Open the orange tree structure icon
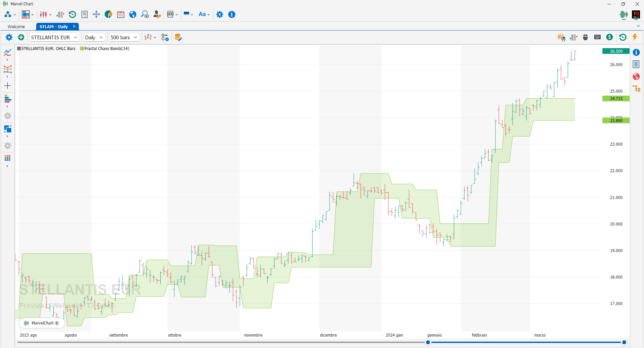Viewport: 644px width, 348px height. [636, 89]
